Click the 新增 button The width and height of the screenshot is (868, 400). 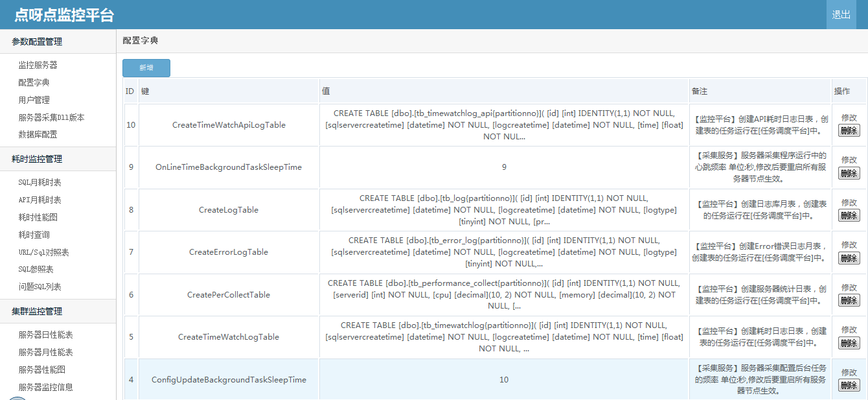[x=146, y=68]
